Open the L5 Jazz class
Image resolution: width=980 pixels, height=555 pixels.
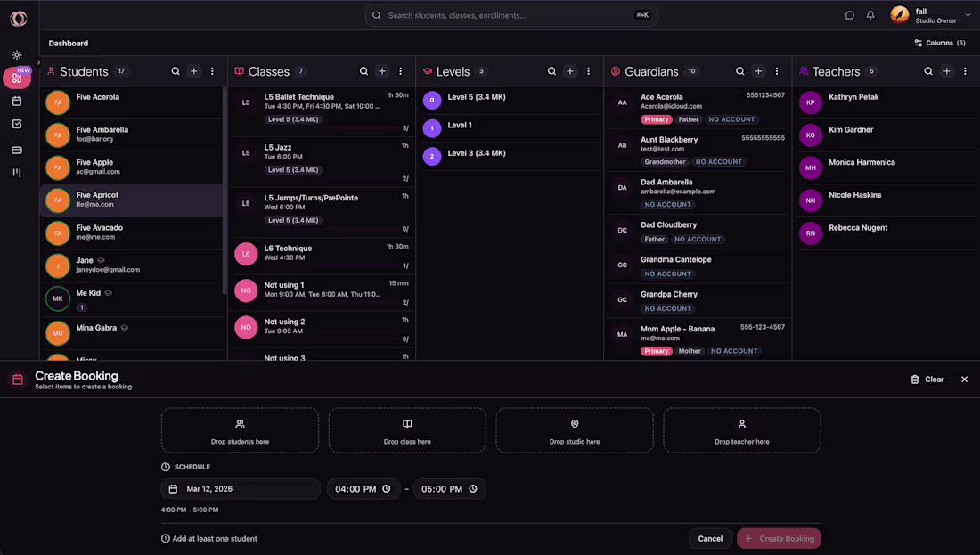pos(322,162)
